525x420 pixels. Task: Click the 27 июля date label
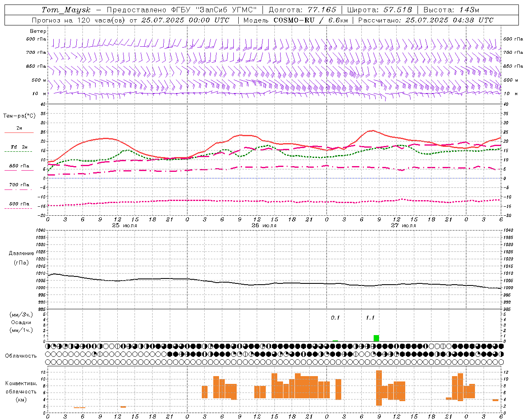403,226
